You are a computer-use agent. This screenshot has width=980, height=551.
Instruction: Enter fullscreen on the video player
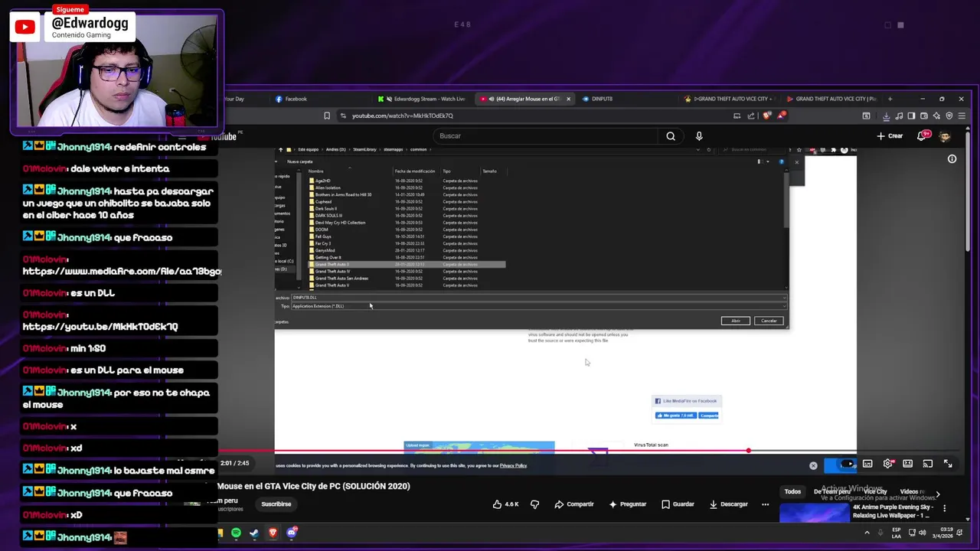coord(948,464)
